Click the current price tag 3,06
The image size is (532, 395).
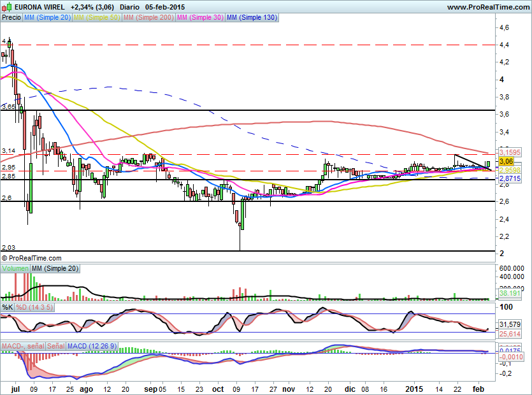click(507, 162)
